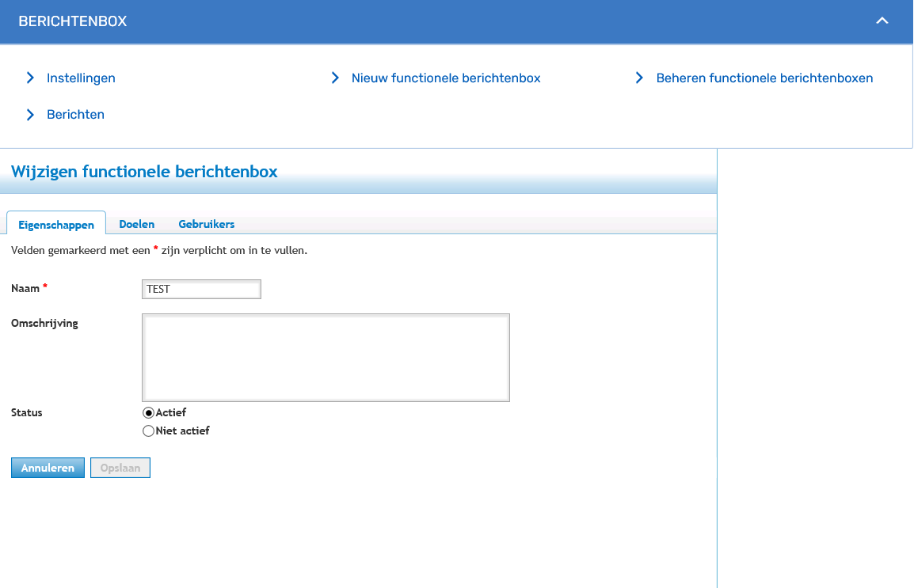Screen dimensions: 914x588
Task: Click the chevron before Beheren functionele berichtenboxen
Action: (639, 78)
